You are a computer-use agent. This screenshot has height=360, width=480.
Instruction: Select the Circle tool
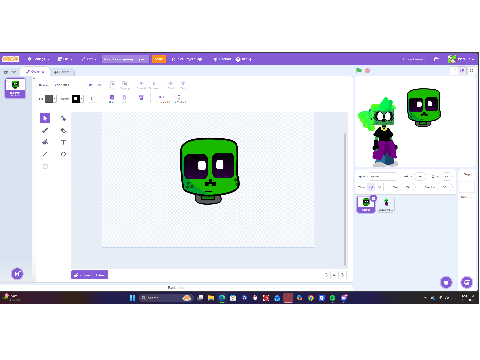63,154
